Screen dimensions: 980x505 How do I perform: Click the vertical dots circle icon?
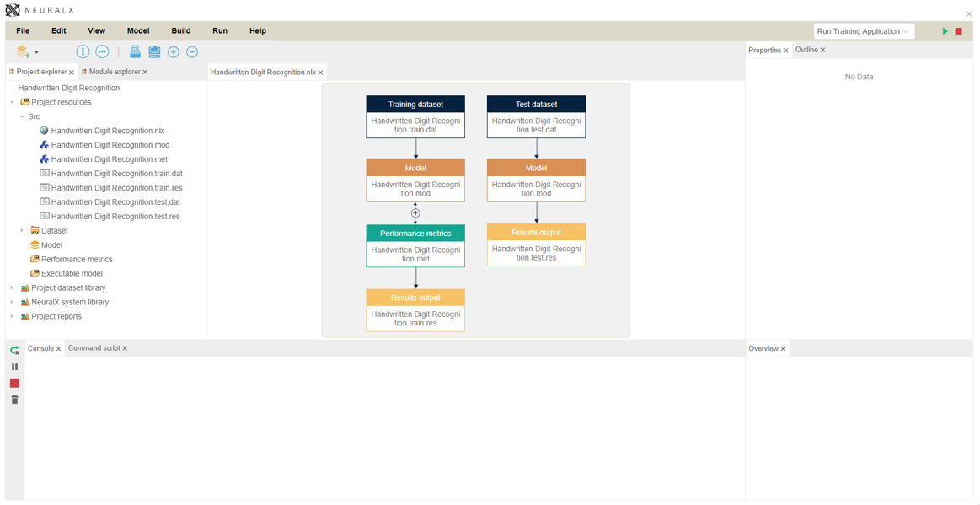(83, 52)
